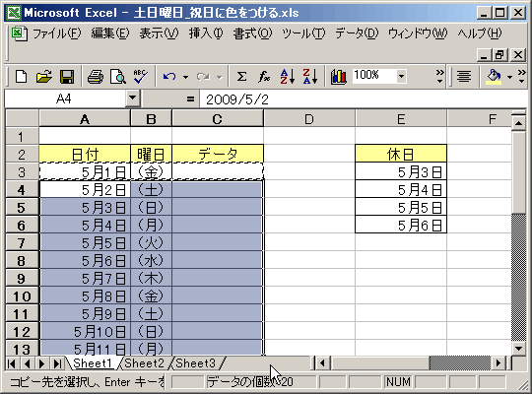This screenshot has height=394, width=532.
Task: Click the horizontal scrollbar right arrow
Action: (499, 363)
